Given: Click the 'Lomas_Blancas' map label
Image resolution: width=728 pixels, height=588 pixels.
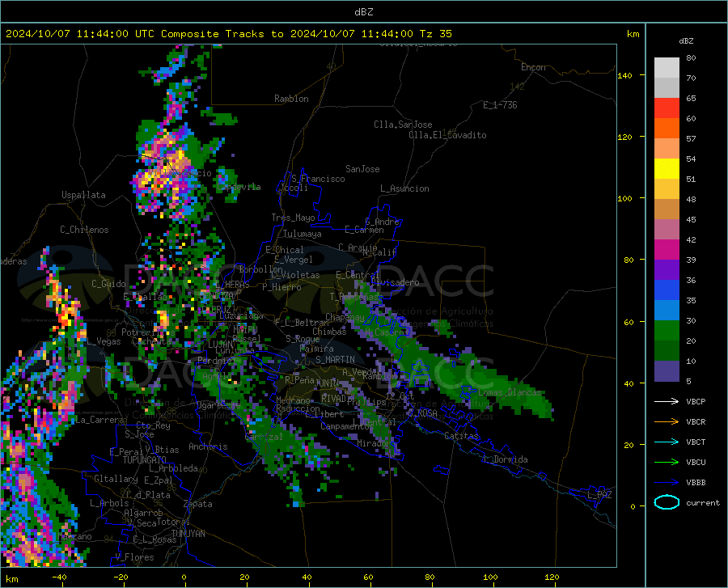Looking at the screenshot, I should point(510,392).
